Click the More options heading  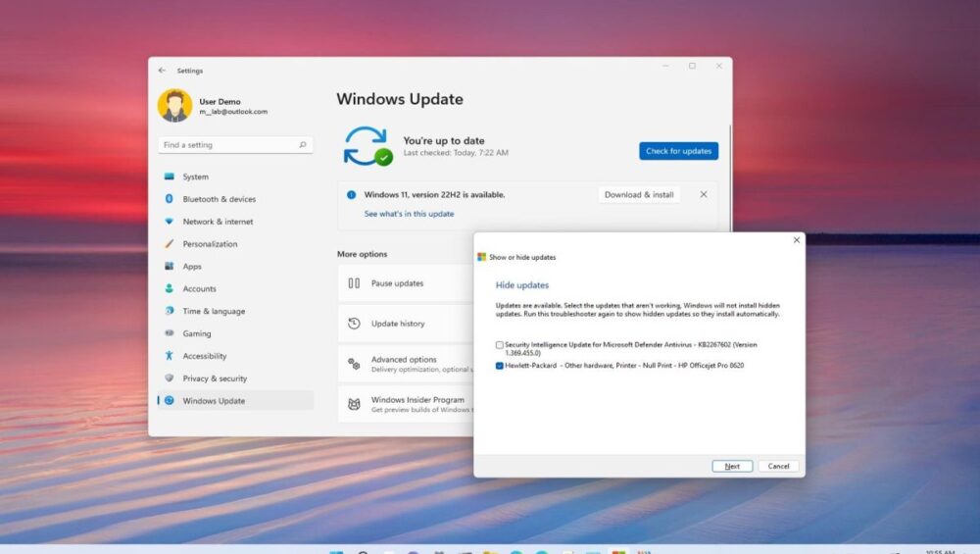click(x=362, y=254)
